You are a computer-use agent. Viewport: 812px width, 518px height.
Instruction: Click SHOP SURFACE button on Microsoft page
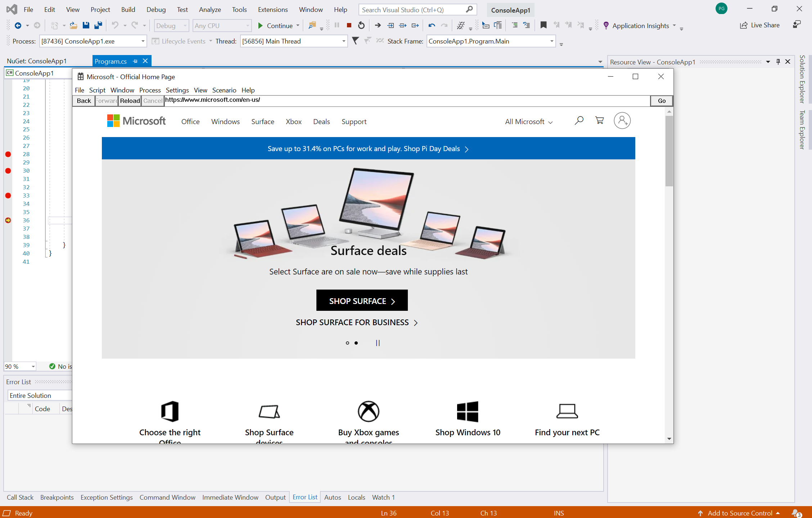tap(362, 300)
